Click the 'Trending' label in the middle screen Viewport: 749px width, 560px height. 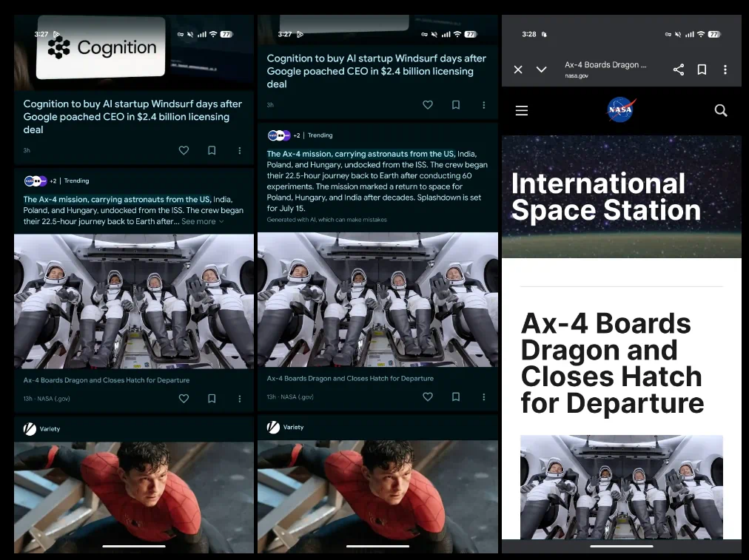(320, 135)
